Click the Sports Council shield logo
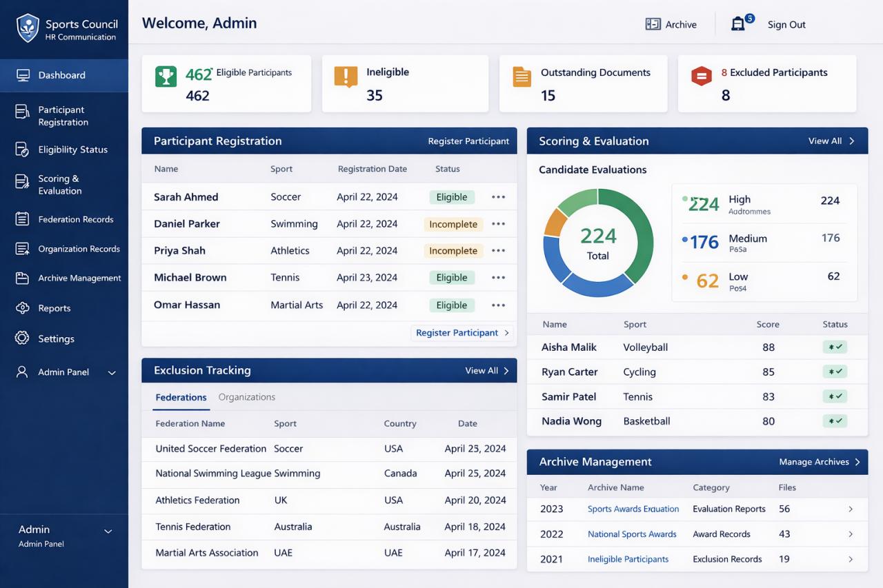 (28, 28)
